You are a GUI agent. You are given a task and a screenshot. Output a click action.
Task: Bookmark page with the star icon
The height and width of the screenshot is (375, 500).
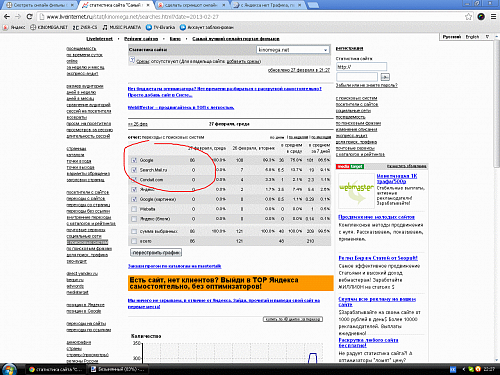[x=468, y=16]
